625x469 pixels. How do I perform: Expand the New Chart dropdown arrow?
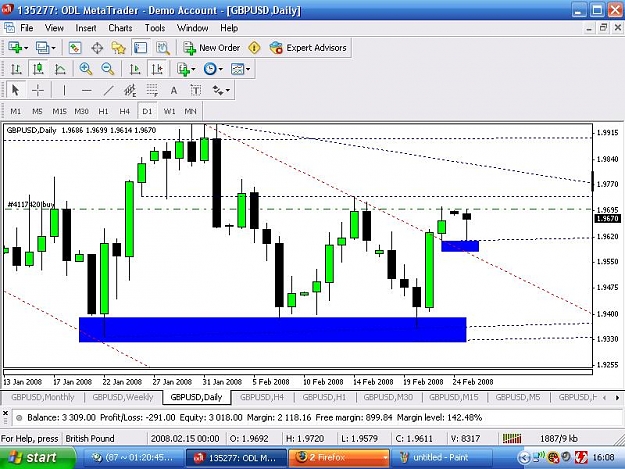(26, 48)
